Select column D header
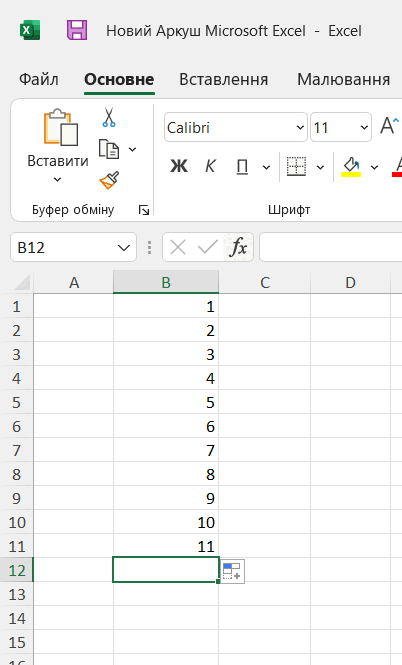The width and height of the screenshot is (402, 665). coord(350,282)
